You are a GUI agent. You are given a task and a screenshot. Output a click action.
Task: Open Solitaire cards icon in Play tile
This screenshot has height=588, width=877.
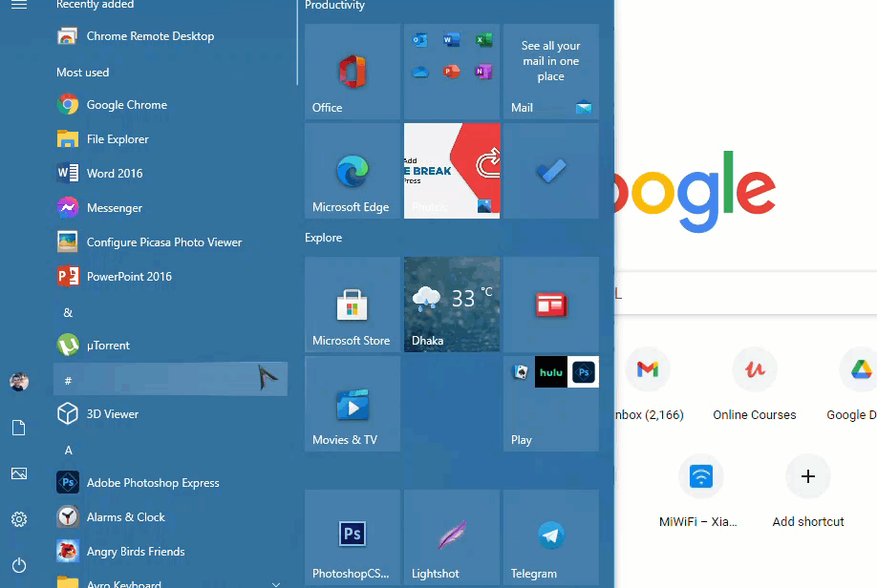click(x=520, y=372)
